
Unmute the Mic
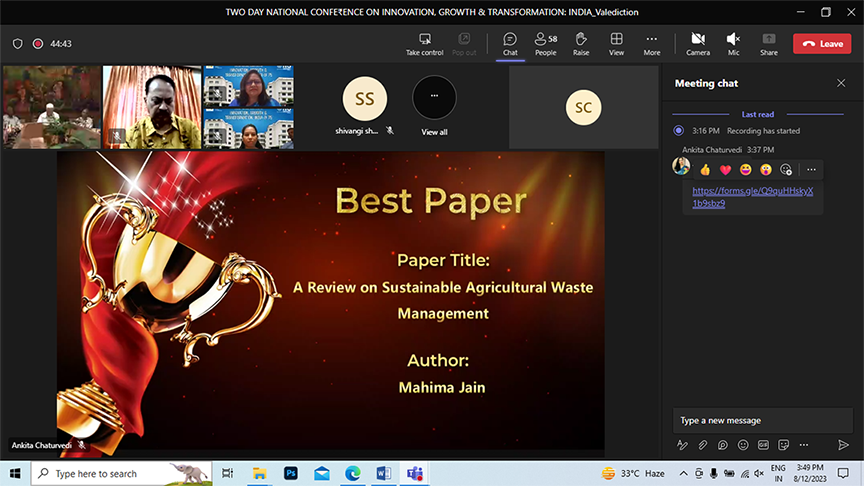pos(733,43)
